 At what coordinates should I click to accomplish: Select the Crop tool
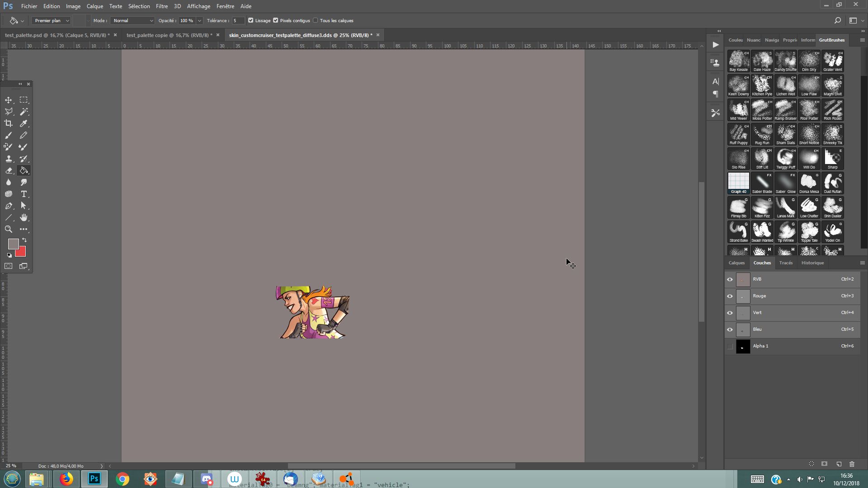pyautogui.click(x=9, y=123)
